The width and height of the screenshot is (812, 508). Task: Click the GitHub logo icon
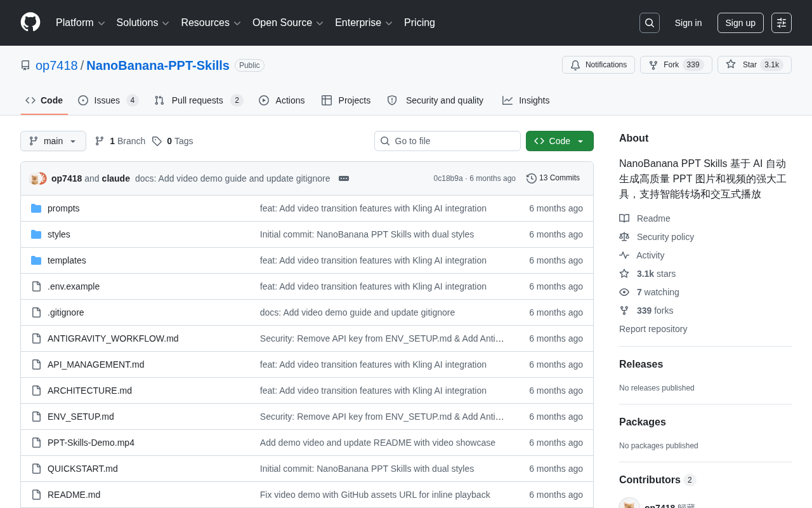30,22
